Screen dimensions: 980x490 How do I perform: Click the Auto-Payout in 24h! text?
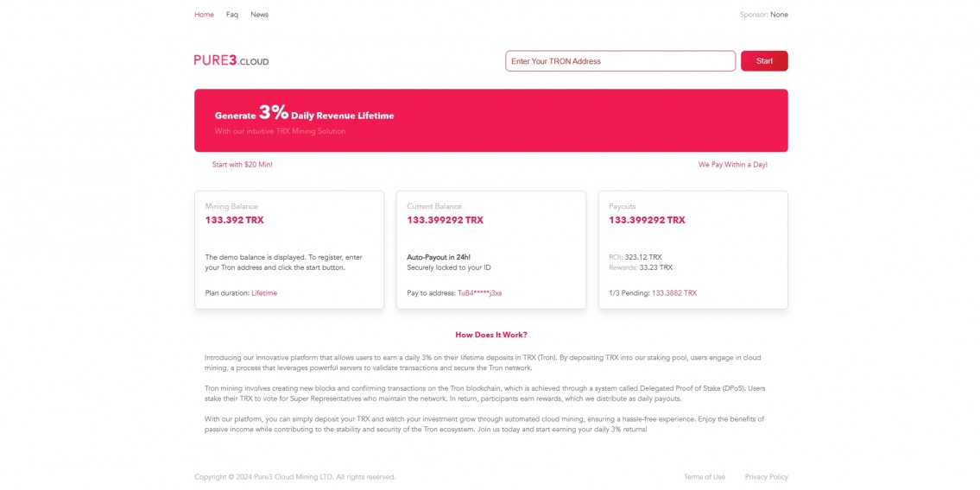pyautogui.click(x=439, y=257)
